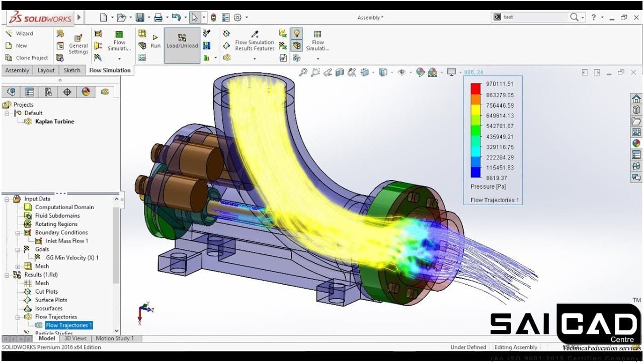Open the Display Style cube dropdown
Image resolution: width=644 pixels, height=362 pixels.
pyautogui.click(x=383, y=72)
